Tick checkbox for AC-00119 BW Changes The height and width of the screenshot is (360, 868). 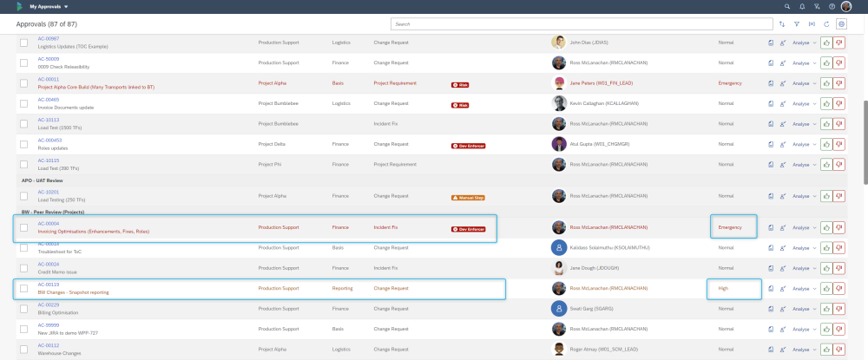pyautogui.click(x=23, y=289)
